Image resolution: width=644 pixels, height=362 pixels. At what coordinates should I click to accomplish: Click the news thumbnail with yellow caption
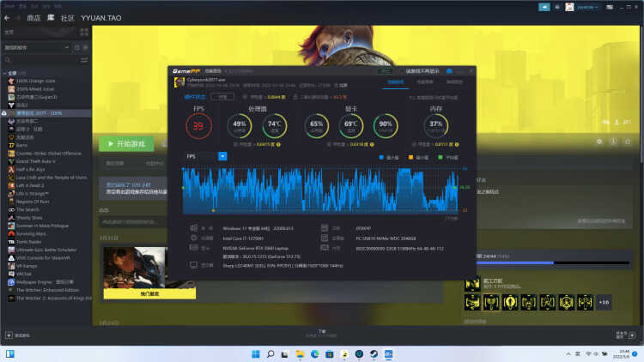pyautogui.click(x=149, y=273)
